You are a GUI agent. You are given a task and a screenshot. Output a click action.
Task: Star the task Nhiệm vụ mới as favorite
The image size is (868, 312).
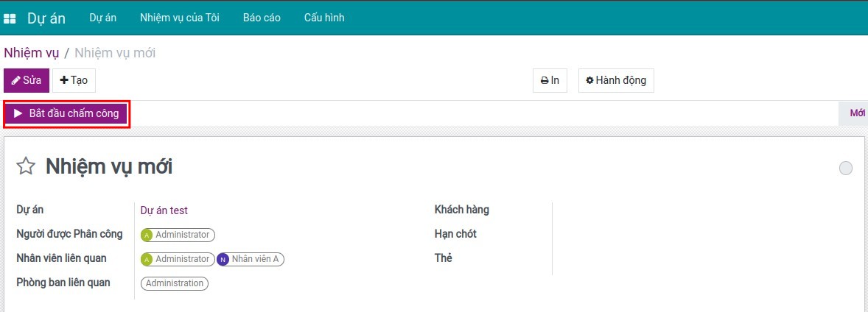tap(26, 166)
